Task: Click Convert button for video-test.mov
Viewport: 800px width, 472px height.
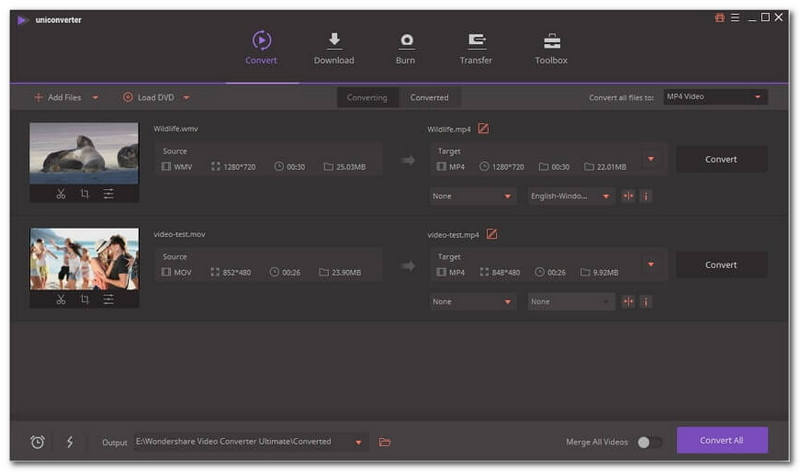Action: (721, 265)
